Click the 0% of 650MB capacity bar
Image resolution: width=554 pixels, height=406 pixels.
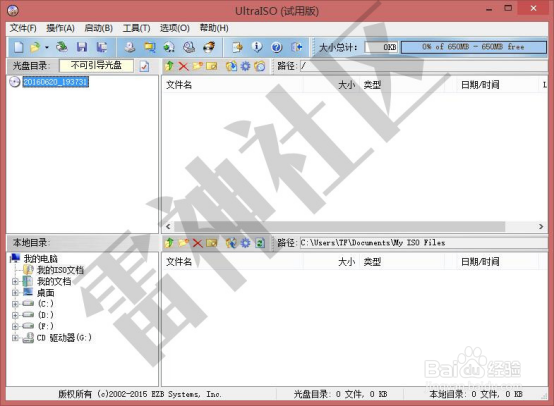[x=473, y=47]
